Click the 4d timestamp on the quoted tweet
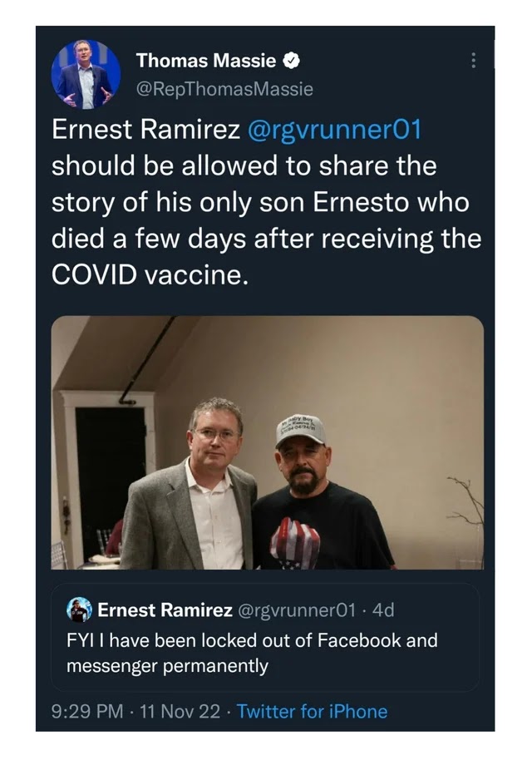 pos(384,609)
